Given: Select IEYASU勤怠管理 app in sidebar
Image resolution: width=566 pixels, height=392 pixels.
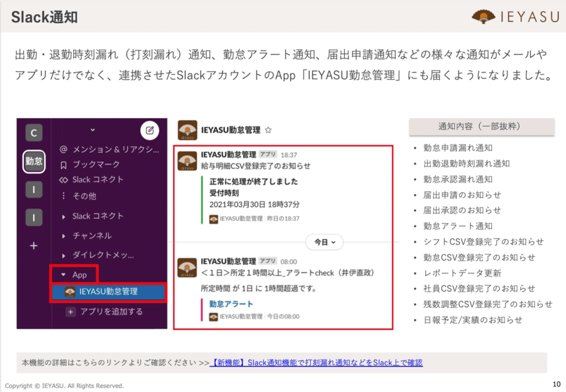Looking at the screenshot, I should [x=108, y=292].
